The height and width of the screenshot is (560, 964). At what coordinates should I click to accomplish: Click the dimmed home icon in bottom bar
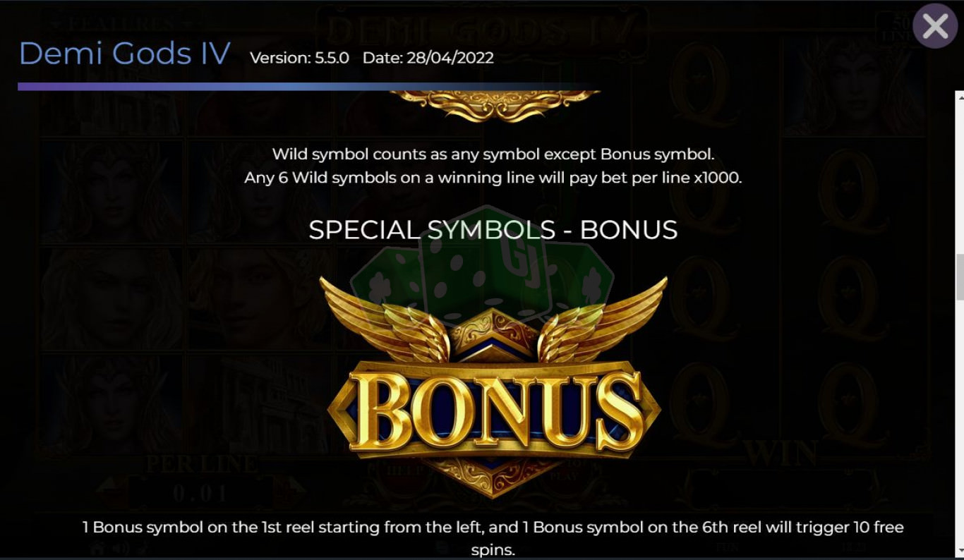click(x=98, y=548)
